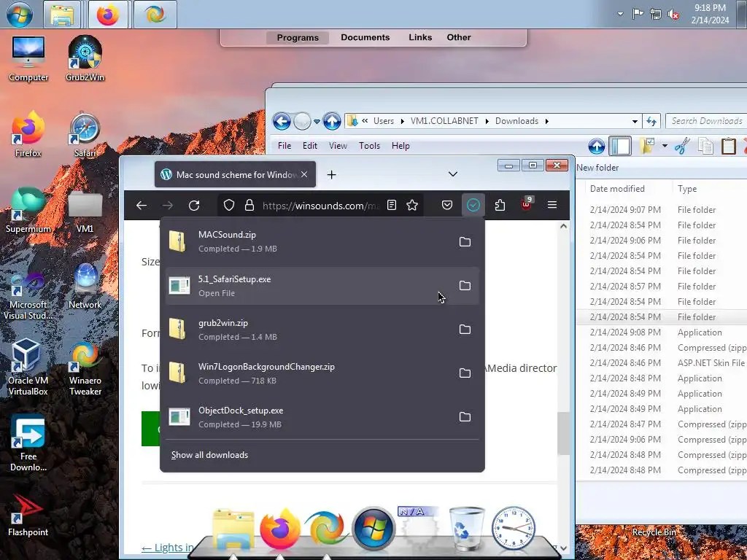Show ObjectDock_setup.exe in folder
747x560 pixels.
[x=465, y=417]
